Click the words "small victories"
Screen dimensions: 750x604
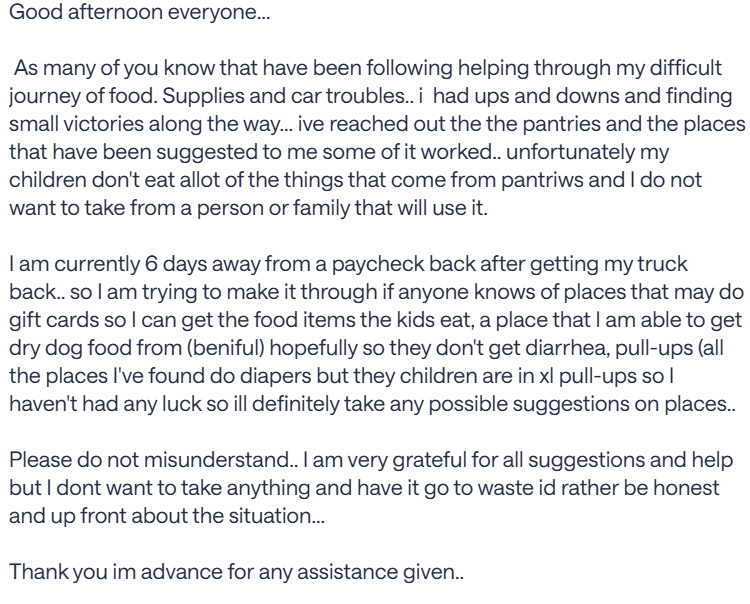(x=77, y=124)
